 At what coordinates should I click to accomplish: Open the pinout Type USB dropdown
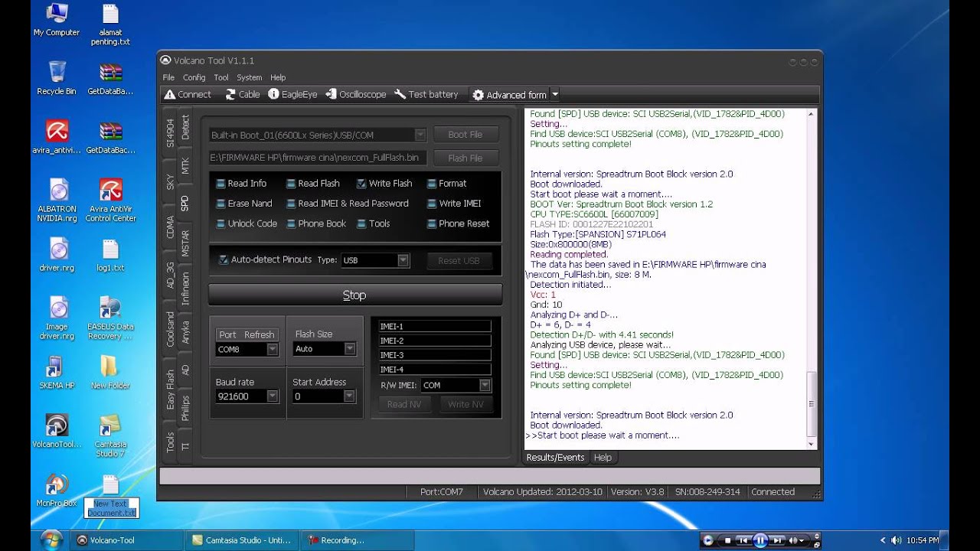click(x=403, y=260)
